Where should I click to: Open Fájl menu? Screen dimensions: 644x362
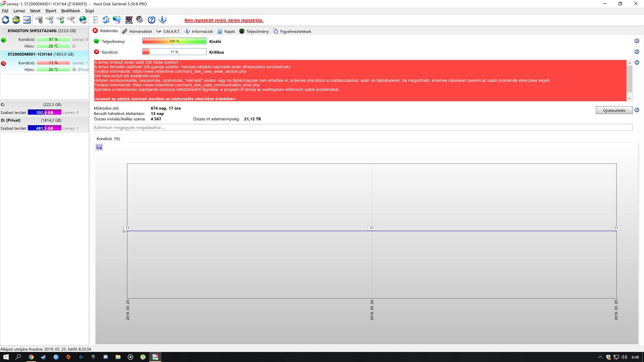pyautogui.click(x=5, y=11)
